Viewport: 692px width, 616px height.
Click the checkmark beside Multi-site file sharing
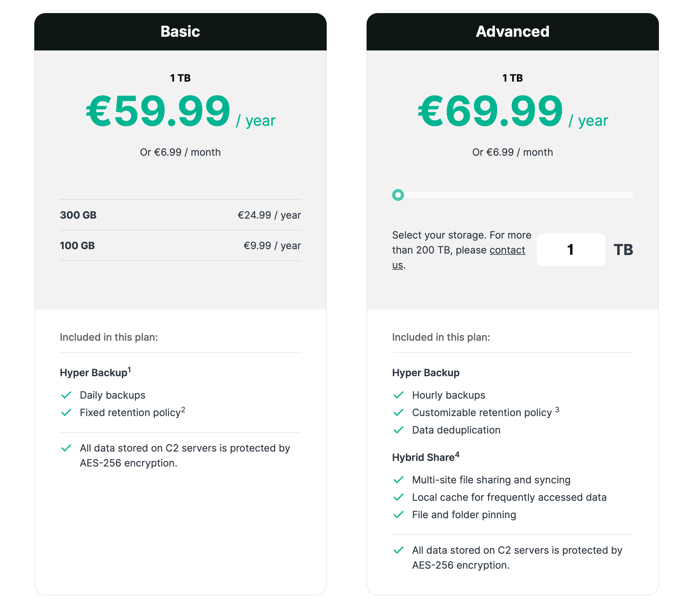tap(398, 480)
